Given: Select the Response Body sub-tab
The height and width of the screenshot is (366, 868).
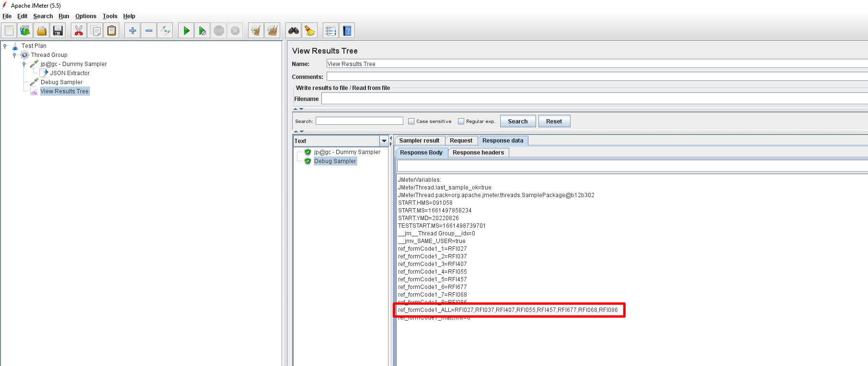Looking at the screenshot, I should (x=421, y=153).
